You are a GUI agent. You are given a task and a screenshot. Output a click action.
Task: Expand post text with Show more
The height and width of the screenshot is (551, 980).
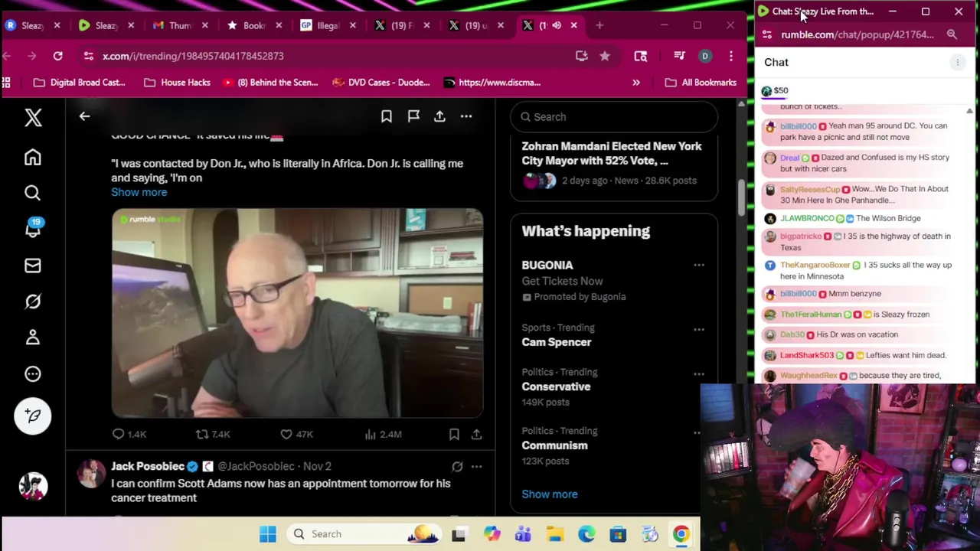coord(139,192)
